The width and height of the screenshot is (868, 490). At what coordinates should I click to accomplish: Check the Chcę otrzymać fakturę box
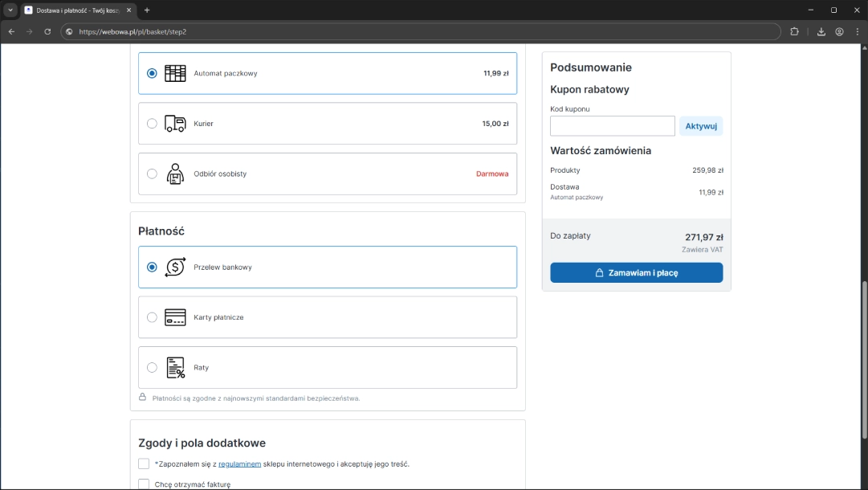pos(144,484)
